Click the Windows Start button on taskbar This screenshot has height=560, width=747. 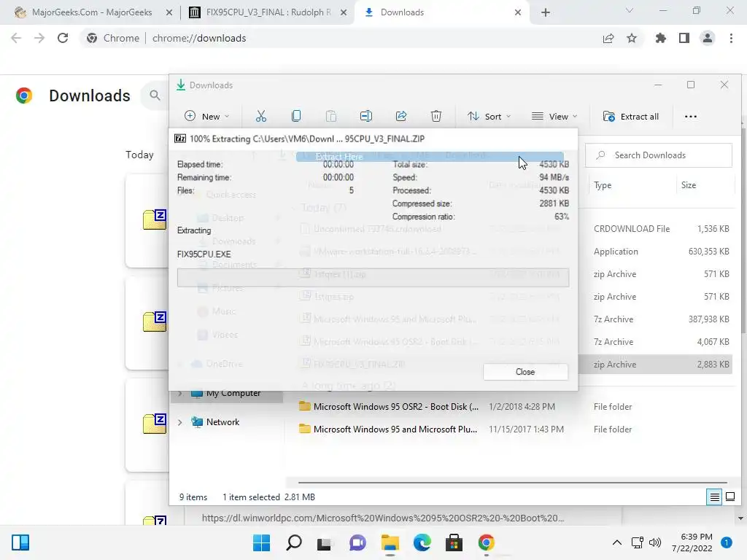(261, 542)
